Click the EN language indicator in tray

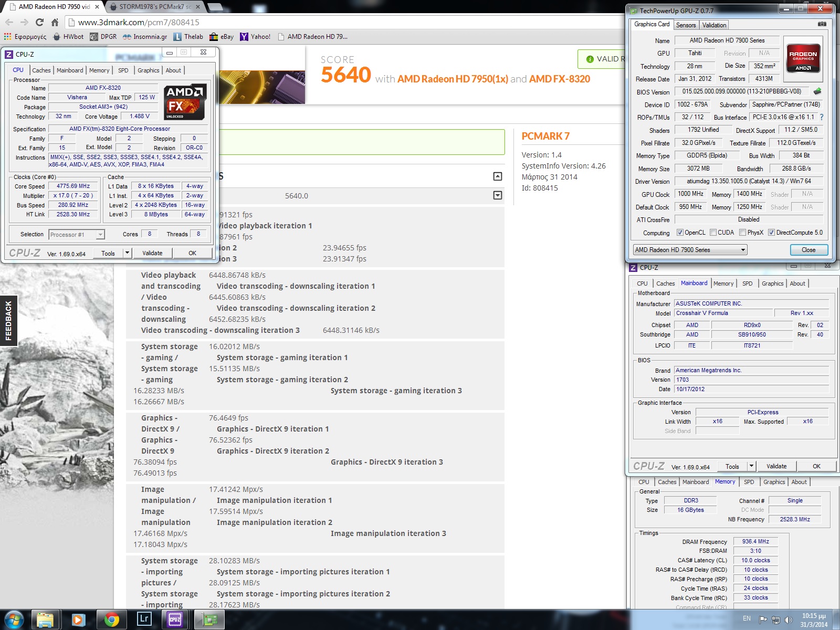(x=747, y=618)
